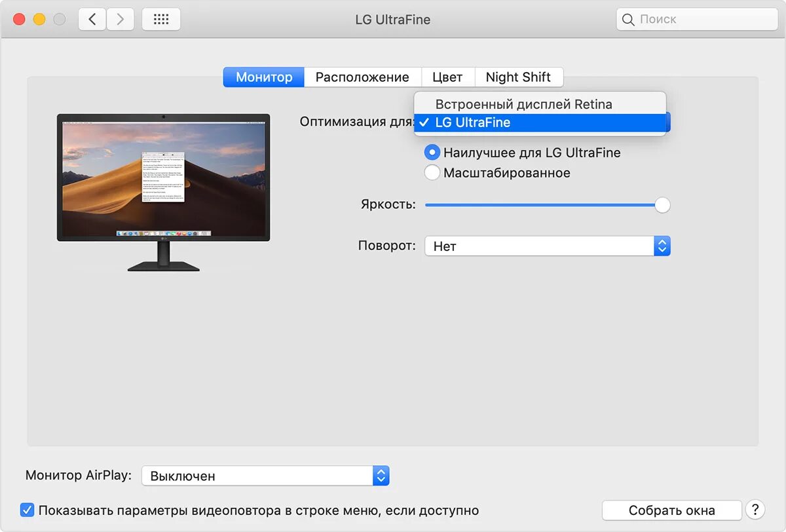
Task: Select Масштабированное radio button
Action: click(432, 173)
